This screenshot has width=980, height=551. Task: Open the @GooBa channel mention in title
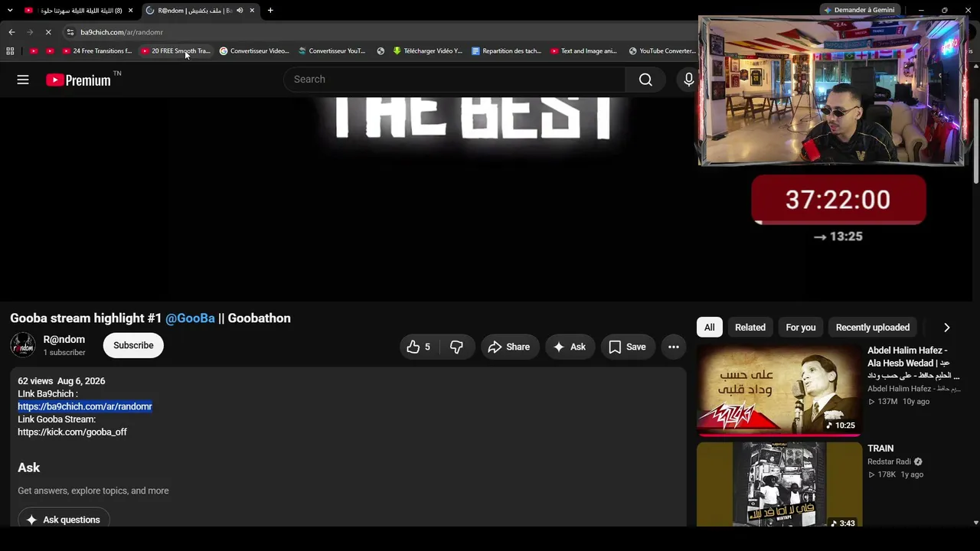click(x=190, y=318)
